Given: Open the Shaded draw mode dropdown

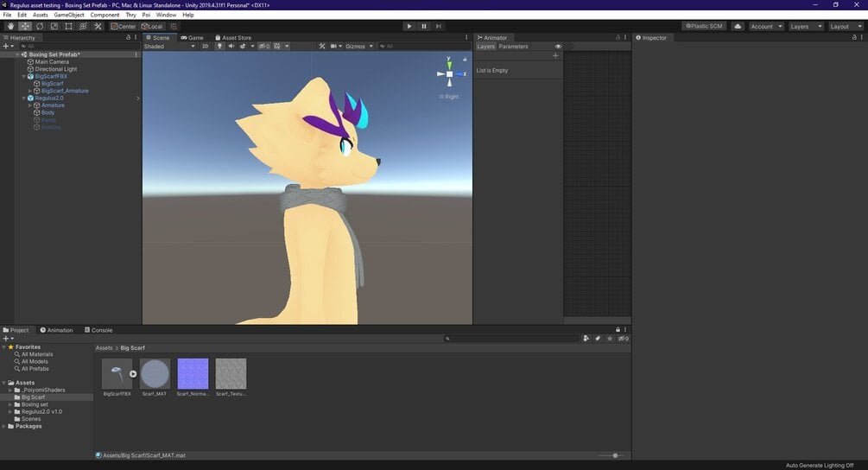Looking at the screenshot, I should (x=169, y=47).
